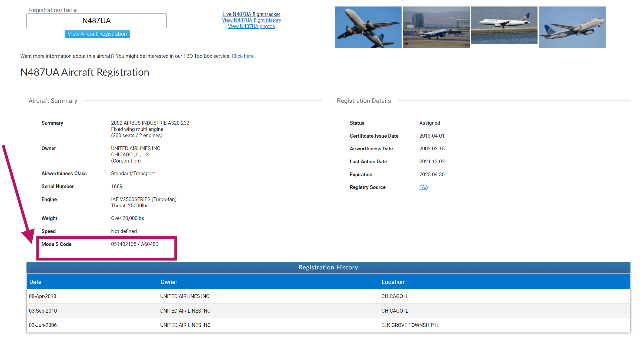
Task: Open fourth photo of United jet ascending
Action: click(x=572, y=27)
